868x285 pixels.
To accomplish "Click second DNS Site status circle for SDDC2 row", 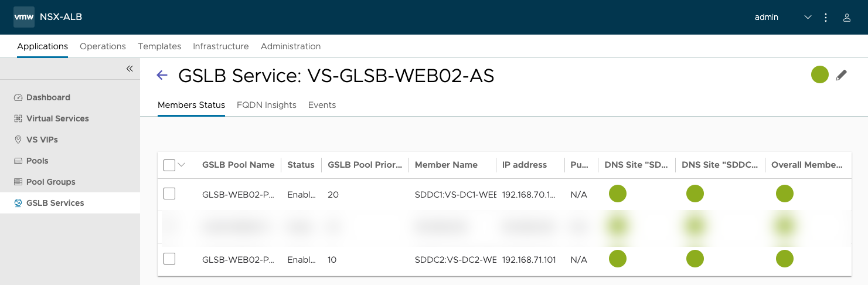I will tap(695, 259).
